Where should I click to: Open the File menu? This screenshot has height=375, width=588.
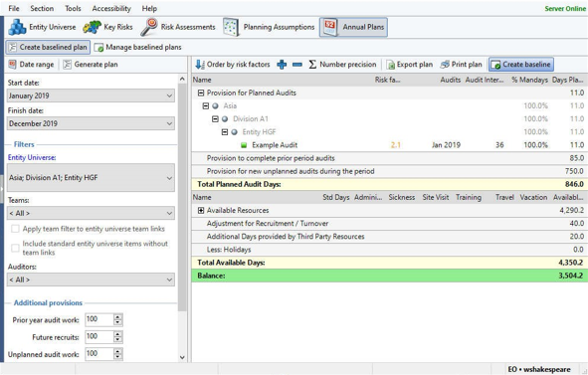tap(14, 8)
